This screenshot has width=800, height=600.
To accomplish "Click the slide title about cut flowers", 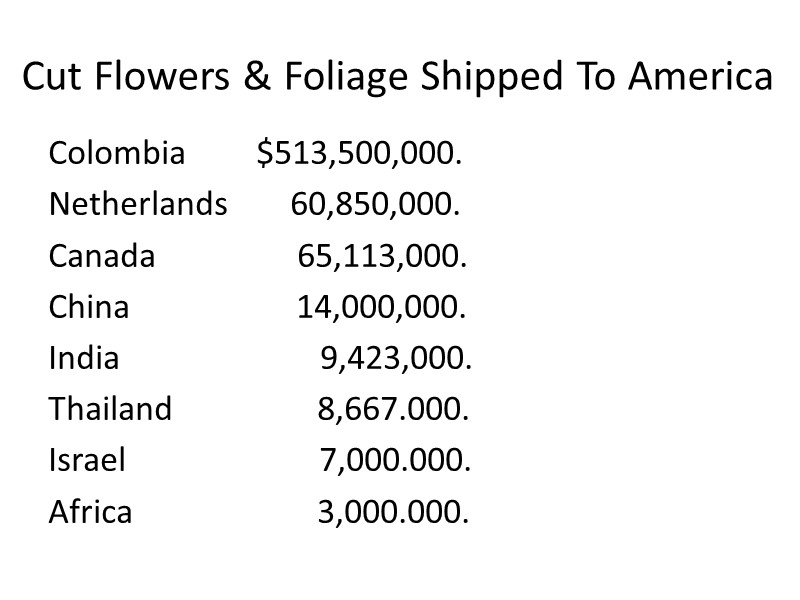I will pyautogui.click(x=397, y=77).
